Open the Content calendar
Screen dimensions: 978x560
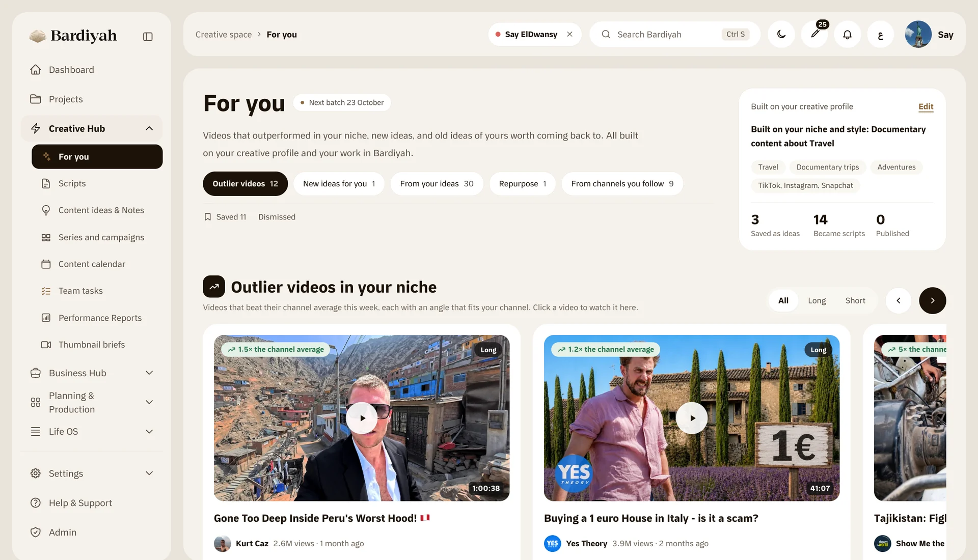pos(97,264)
